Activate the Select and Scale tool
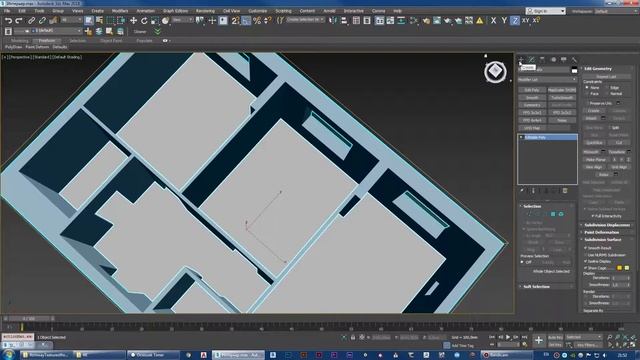 [x=155, y=20]
